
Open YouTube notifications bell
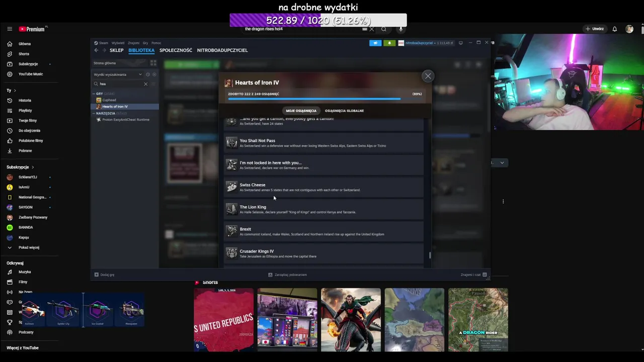click(614, 29)
